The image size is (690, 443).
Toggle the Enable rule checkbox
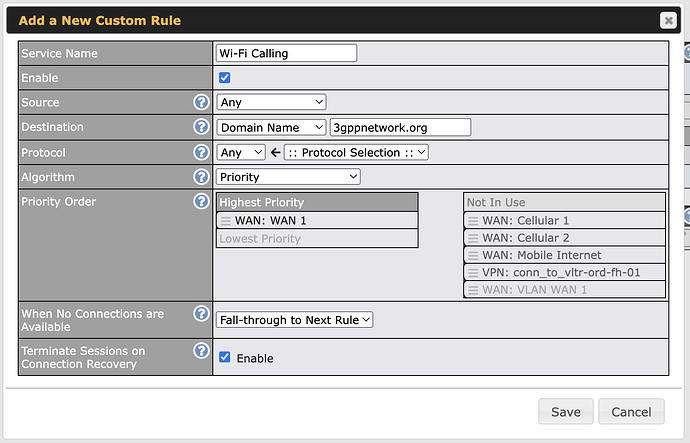tap(225, 78)
